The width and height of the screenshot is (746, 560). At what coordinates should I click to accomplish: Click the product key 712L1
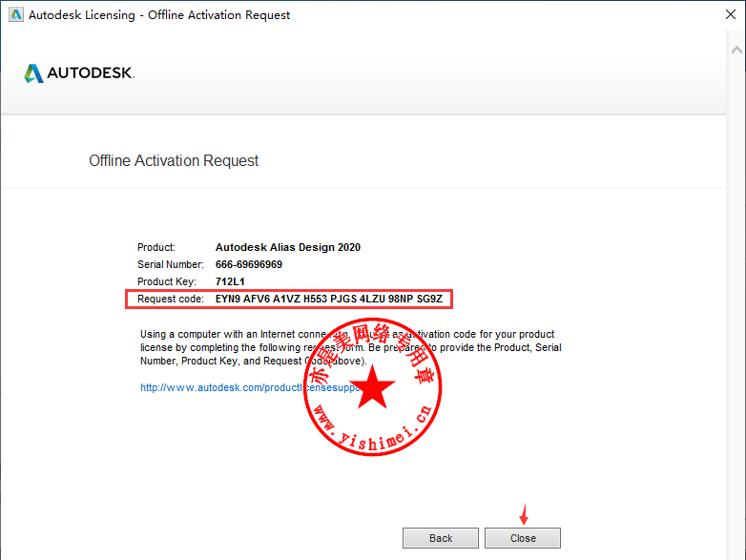(x=232, y=281)
